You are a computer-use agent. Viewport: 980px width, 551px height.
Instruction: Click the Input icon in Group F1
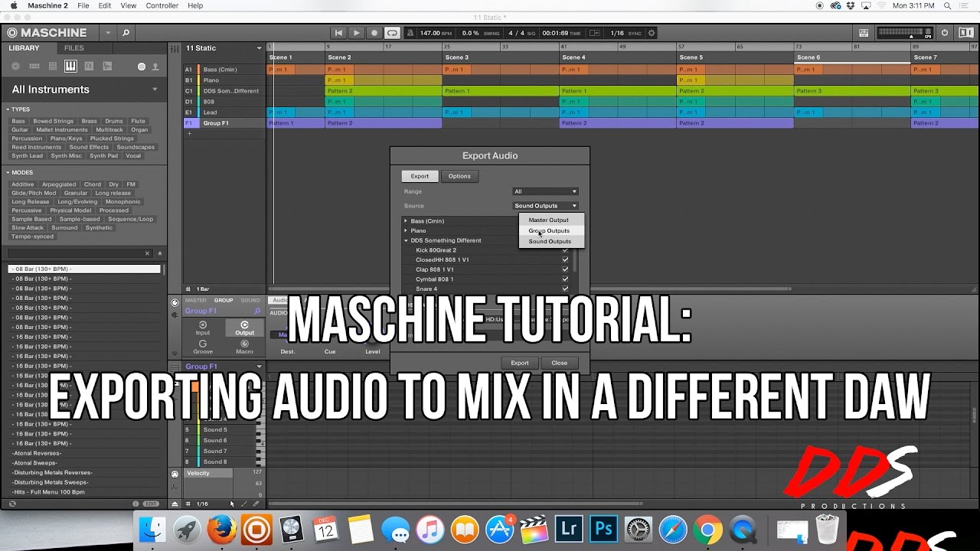pyautogui.click(x=203, y=328)
